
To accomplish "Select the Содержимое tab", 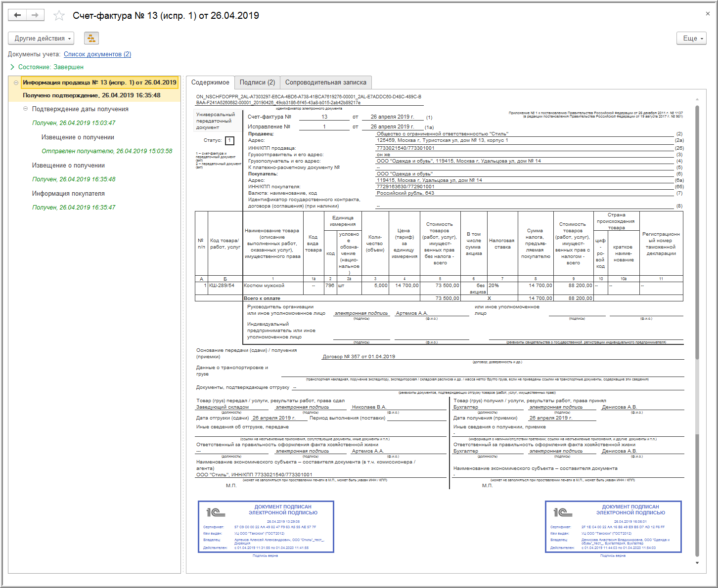I will 210,83.
